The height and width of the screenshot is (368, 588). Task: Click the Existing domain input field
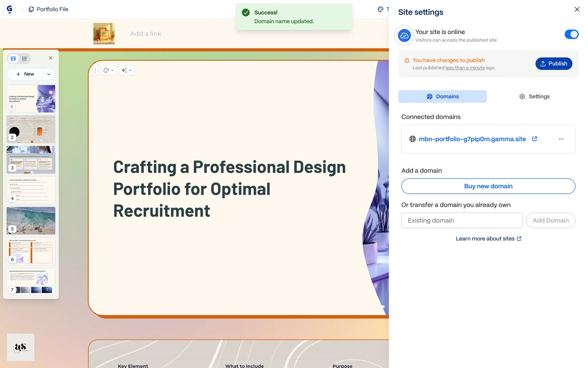pos(462,220)
